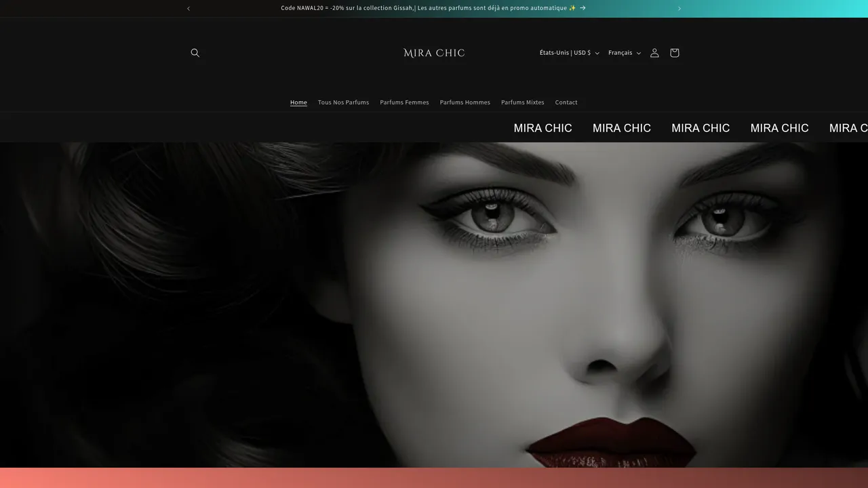The height and width of the screenshot is (488, 868).
Task: Open the Contact menu item
Action: [566, 102]
